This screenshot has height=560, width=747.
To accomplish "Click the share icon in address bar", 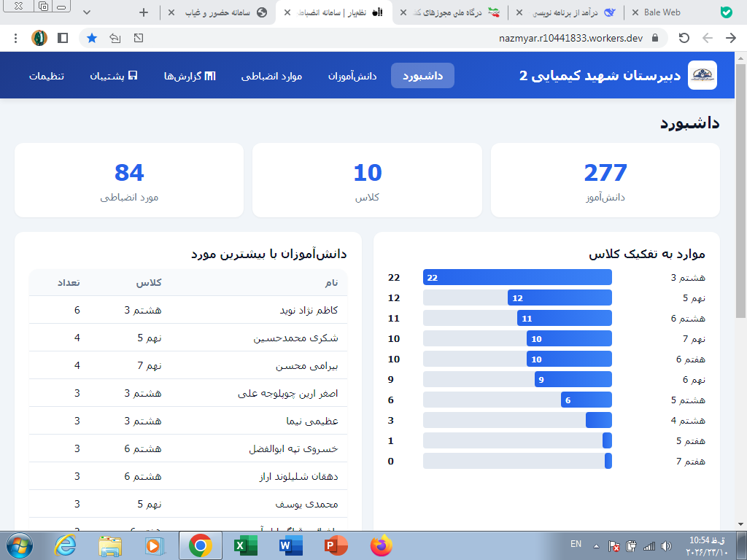I will (x=115, y=38).
